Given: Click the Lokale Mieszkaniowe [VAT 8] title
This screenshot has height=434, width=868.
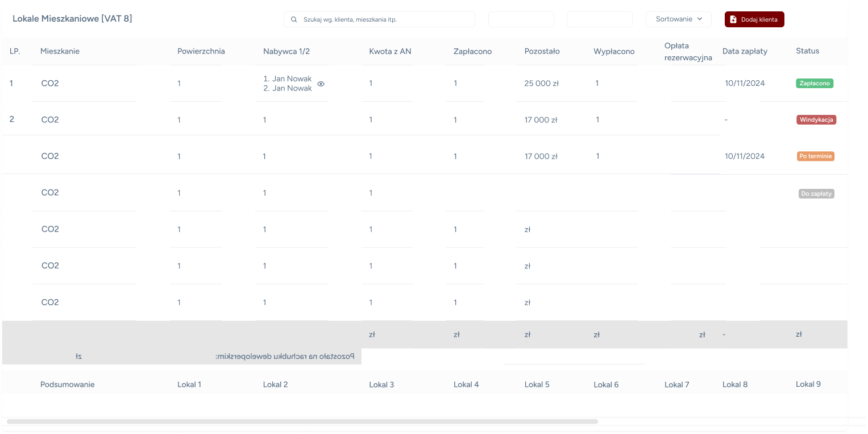Looking at the screenshot, I should pyautogui.click(x=72, y=19).
